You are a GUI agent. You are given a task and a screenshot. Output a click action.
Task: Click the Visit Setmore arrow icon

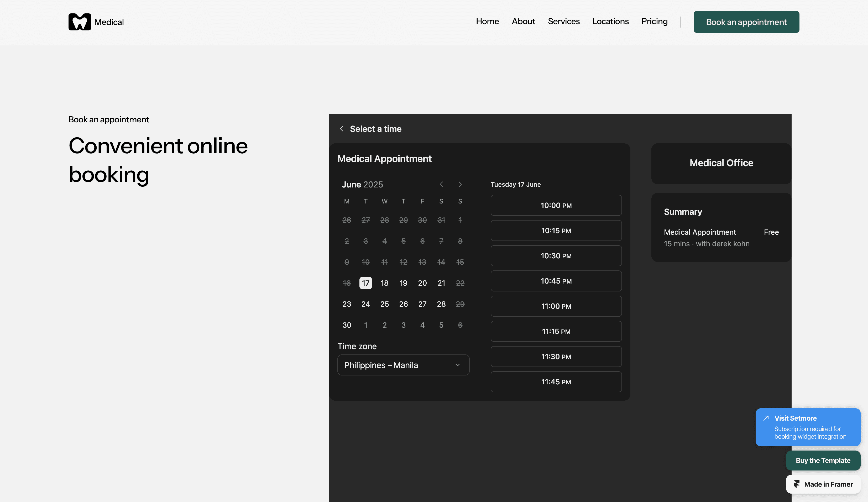coord(766,418)
